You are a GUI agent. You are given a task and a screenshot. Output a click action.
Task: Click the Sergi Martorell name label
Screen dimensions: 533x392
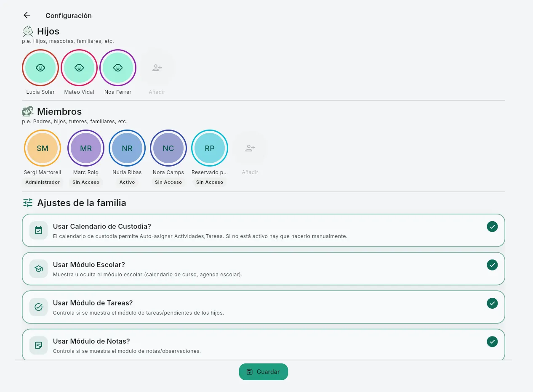(x=43, y=172)
